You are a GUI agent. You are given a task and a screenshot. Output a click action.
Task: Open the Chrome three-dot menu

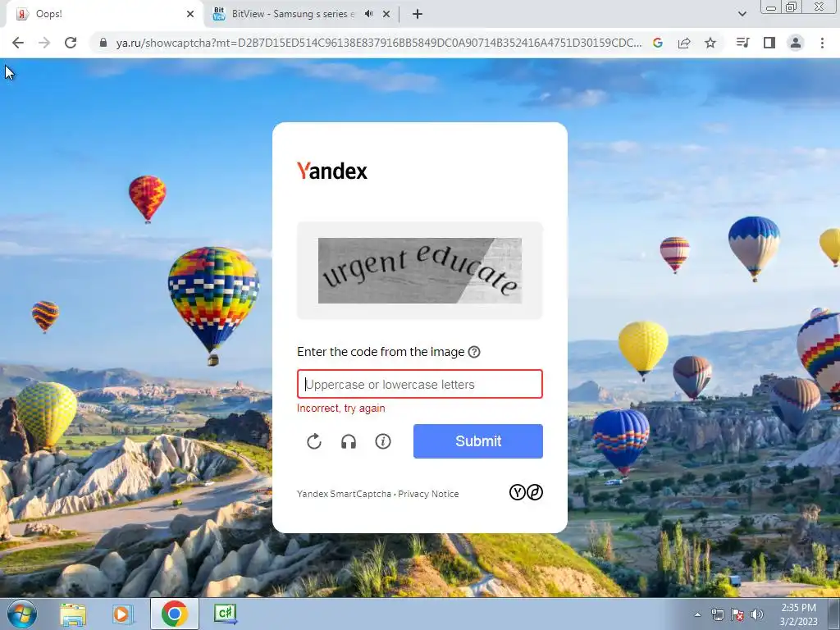822,43
